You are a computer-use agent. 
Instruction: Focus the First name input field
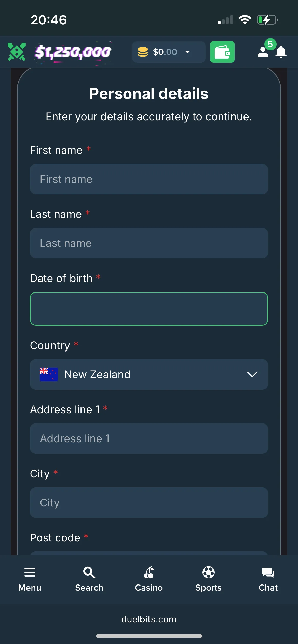tap(149, 179)
